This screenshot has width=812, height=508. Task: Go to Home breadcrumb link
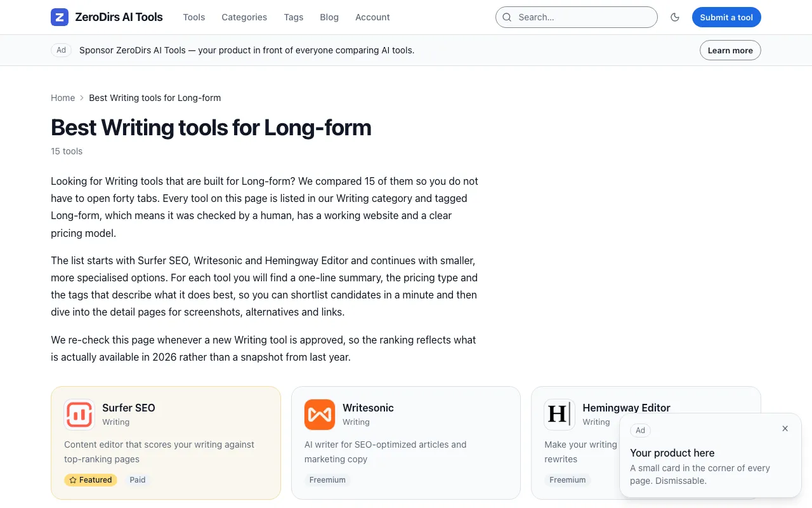[x=63, y=98]
